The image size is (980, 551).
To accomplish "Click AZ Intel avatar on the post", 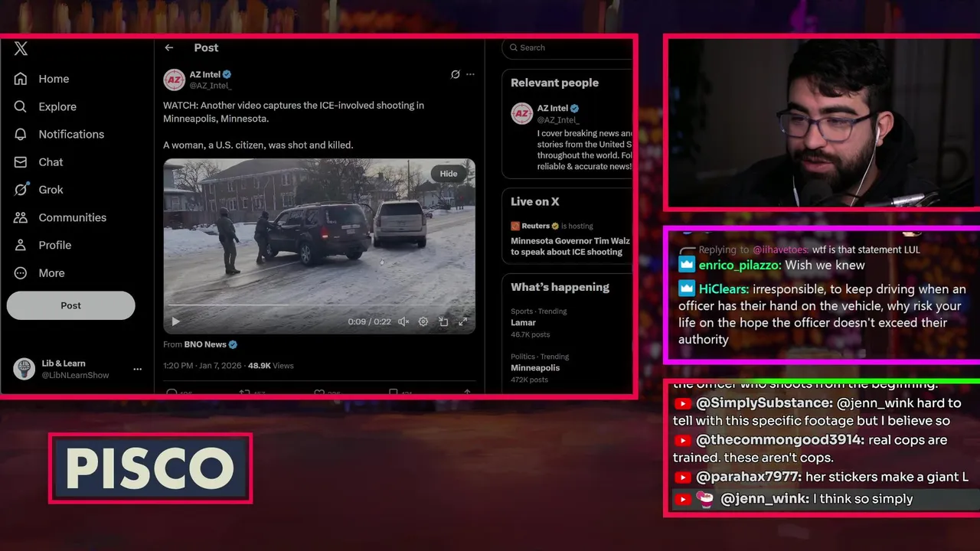I will pos(175,80).
